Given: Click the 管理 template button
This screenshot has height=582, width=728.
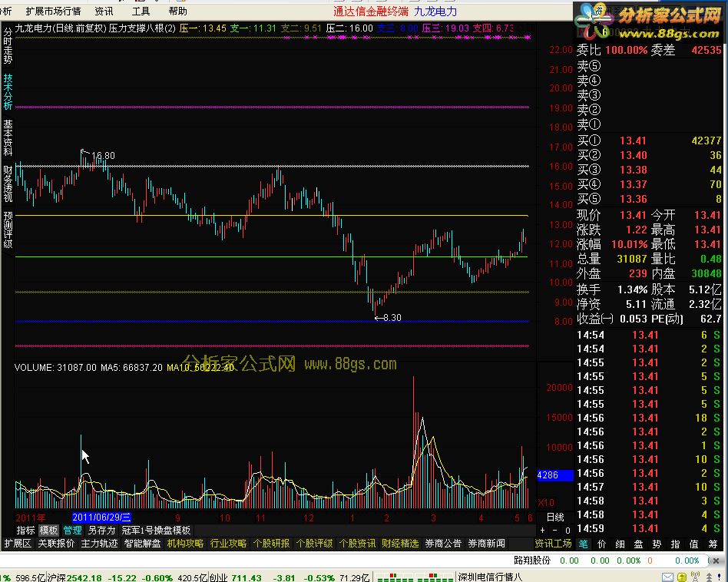Looking at the screenshot, I should 72,530.
